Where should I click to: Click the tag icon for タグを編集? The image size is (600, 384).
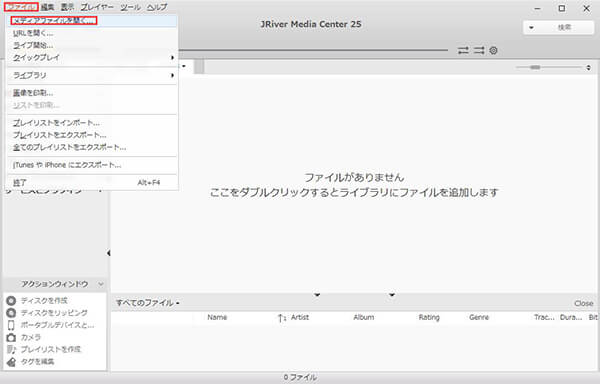pyautogui.click(x=11, y=361)
